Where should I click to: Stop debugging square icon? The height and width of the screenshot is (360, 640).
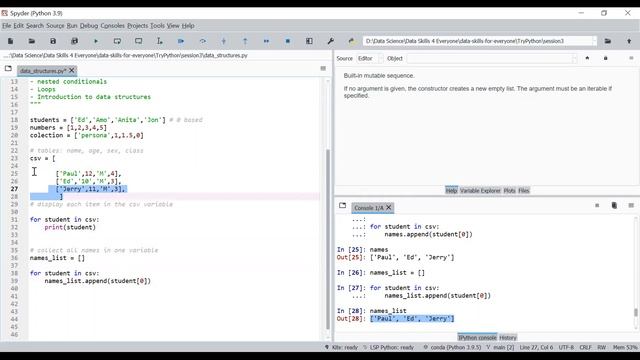pos(288,41)
